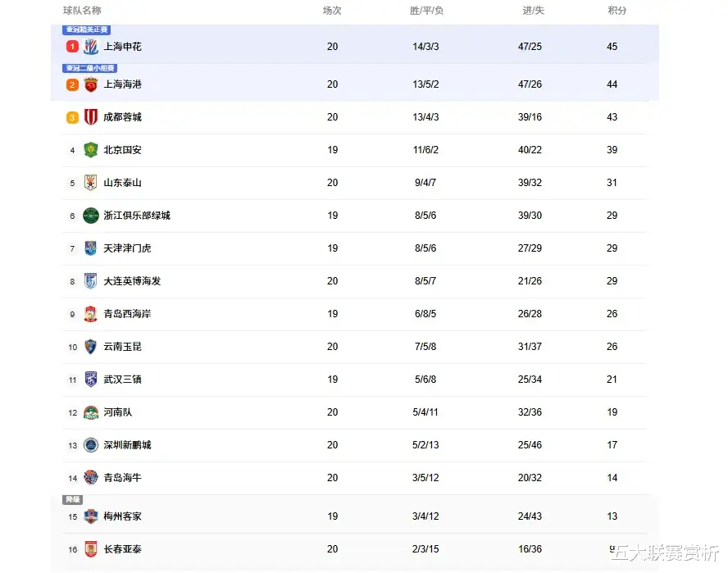Open the 天津津门虎 team name link
728x573 pixels.
click(x=127, y=248)
